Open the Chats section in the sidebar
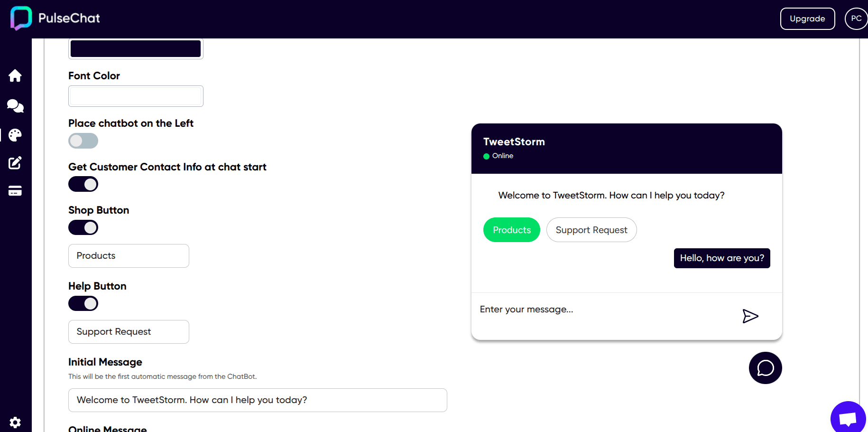868x432 pixels. (x=15, y=106)
